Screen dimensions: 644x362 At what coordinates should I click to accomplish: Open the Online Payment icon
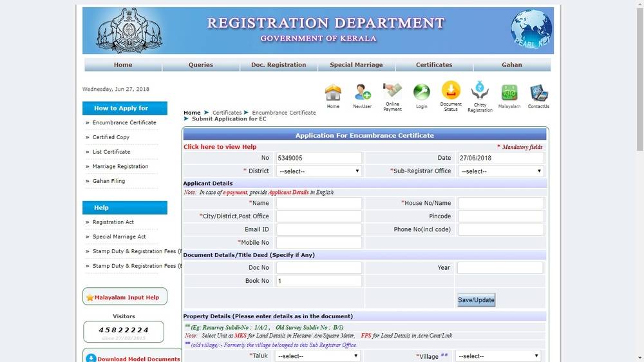(392, 91)
